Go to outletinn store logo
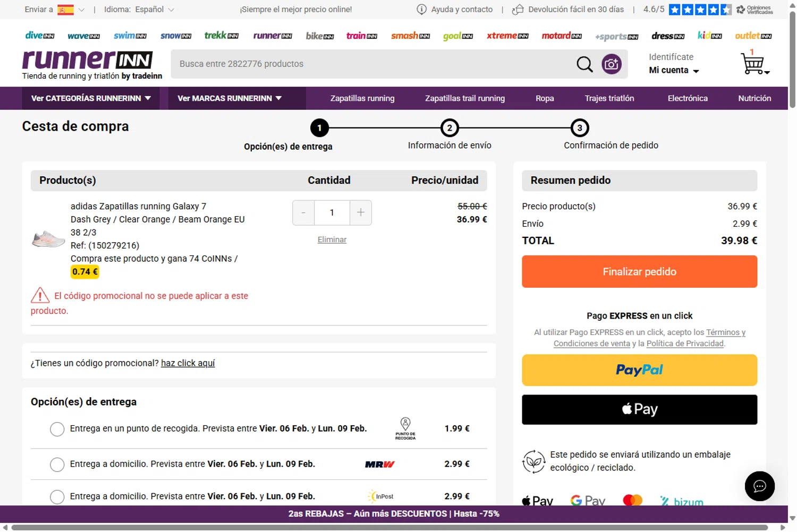797x532 pixels. tap(753, 36)
